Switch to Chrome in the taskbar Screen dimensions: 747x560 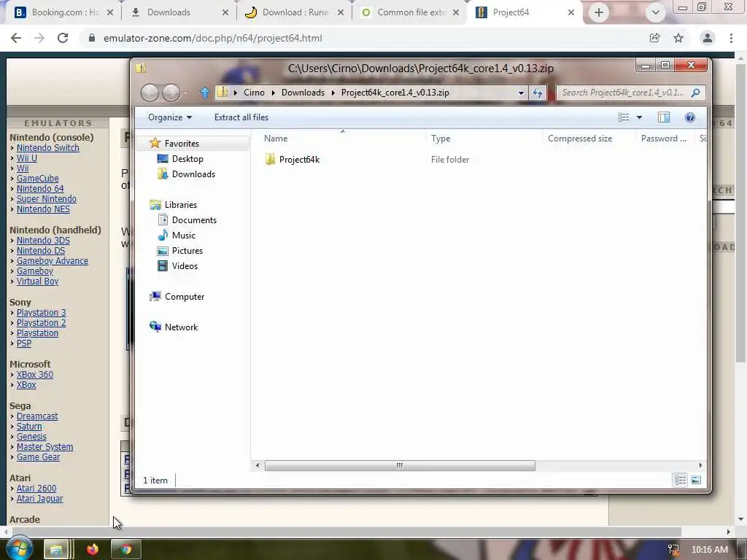(125, 550)
